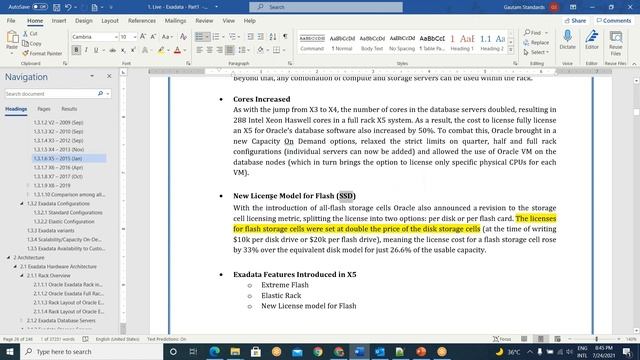Click the Reuse Files icon
The width and height of the screenshot is (640, 360).
pos(616,42)
